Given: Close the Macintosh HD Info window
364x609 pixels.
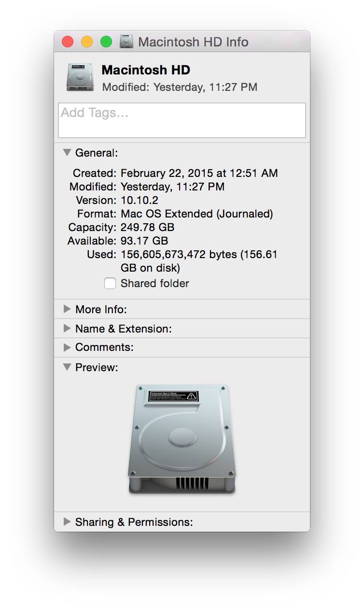Looking at the screenshot, I should point(68,42).
